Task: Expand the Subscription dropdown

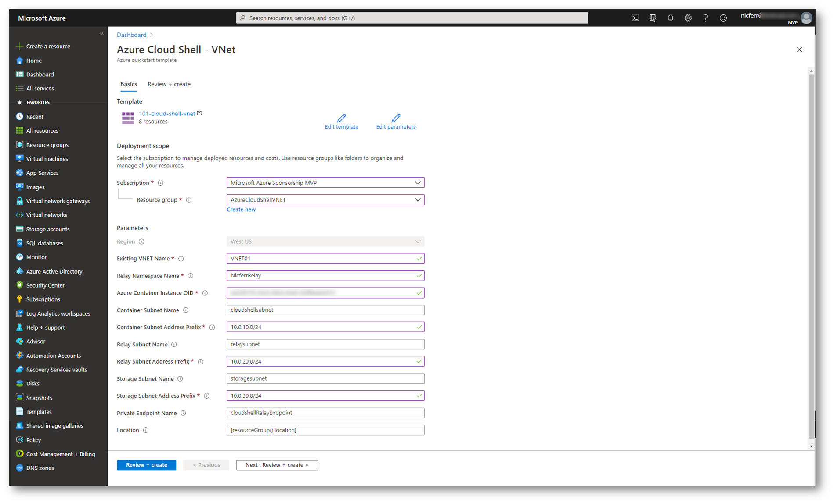Action: point(325,183)
